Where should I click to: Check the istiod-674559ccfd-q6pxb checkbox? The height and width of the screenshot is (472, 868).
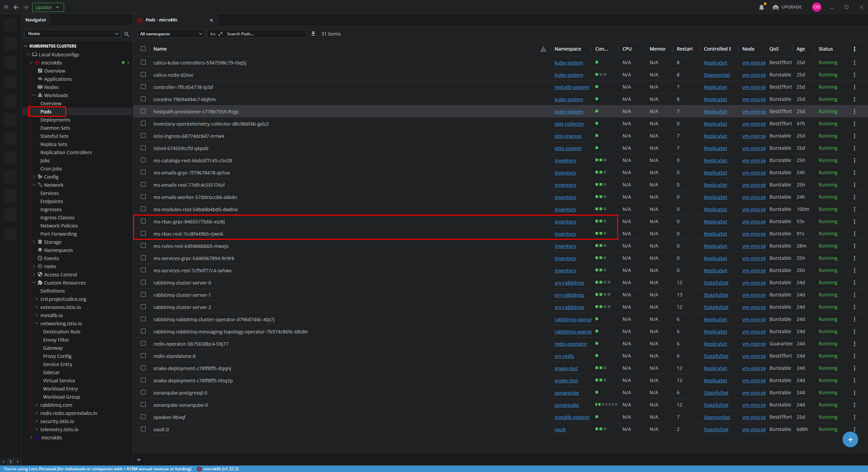(143, 148)
